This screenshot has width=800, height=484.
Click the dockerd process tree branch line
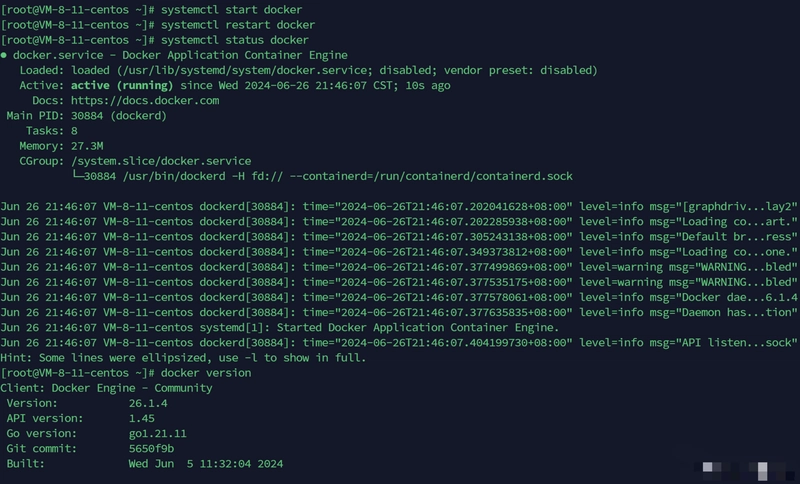point(322,176)
